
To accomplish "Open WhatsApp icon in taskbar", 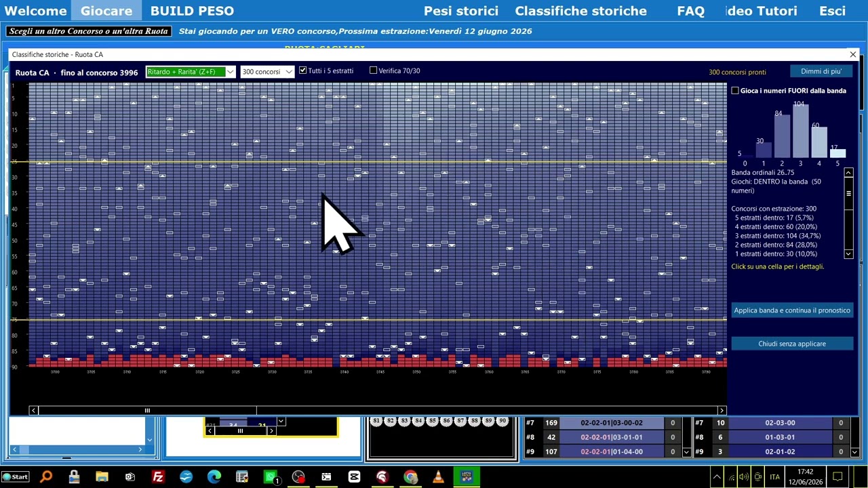I will [271, 476].
